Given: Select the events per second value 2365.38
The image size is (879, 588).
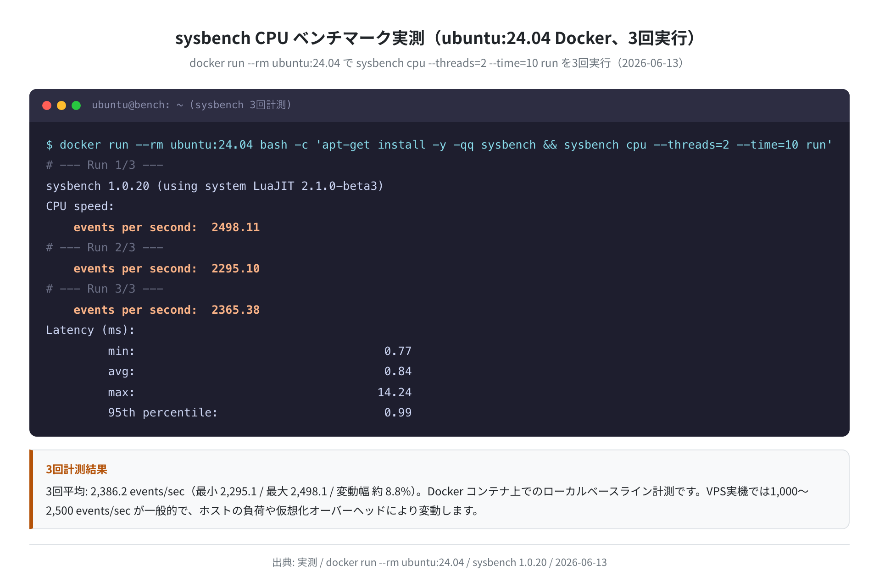Looking at the screenshot, I should 235,310.
